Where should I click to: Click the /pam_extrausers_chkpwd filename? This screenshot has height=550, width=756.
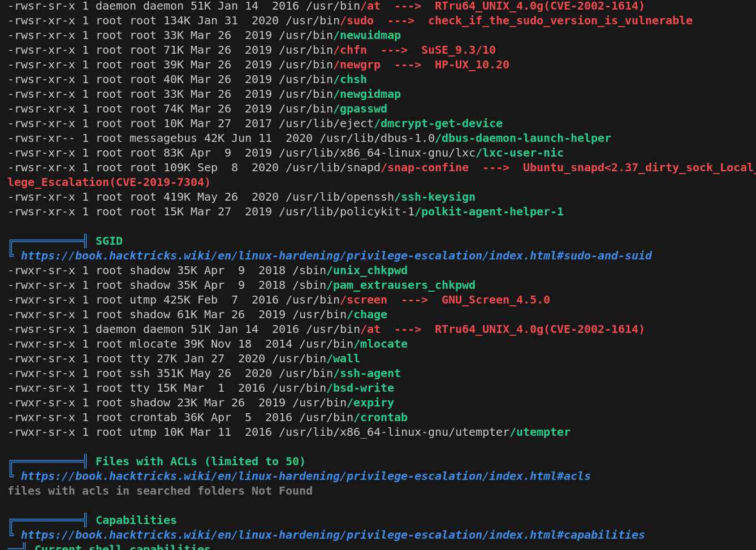(401, 285)
